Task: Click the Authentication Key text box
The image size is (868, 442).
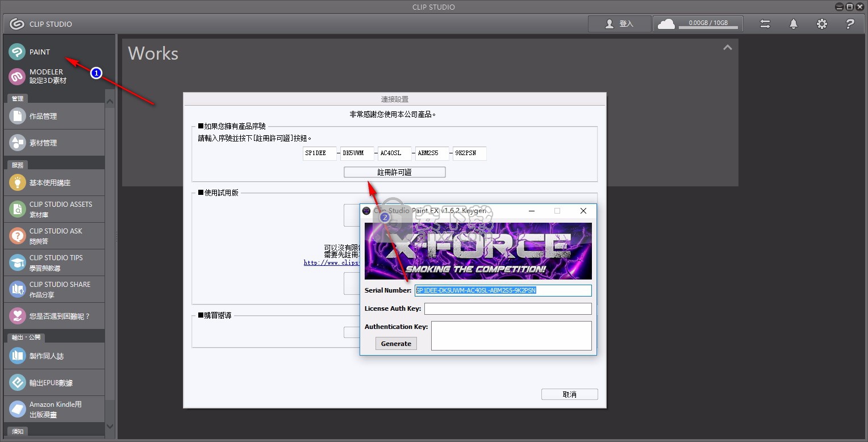Action: pos(511,336)
